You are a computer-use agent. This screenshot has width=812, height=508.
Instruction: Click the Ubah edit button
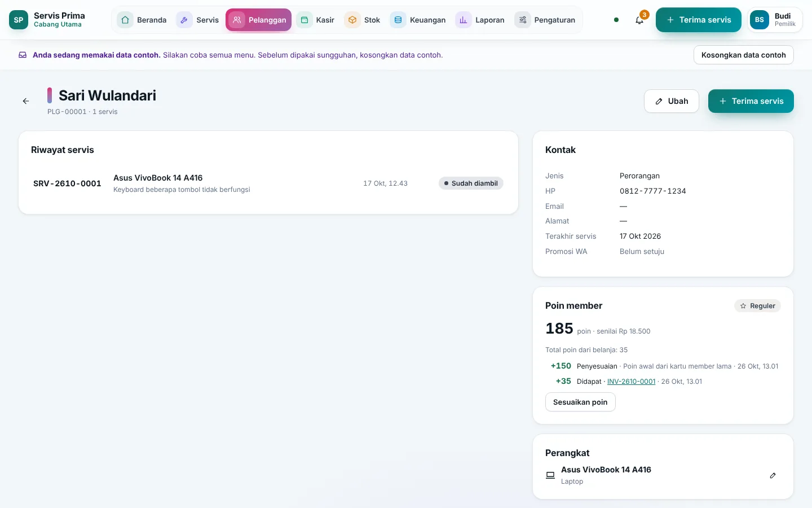[672, 101]
